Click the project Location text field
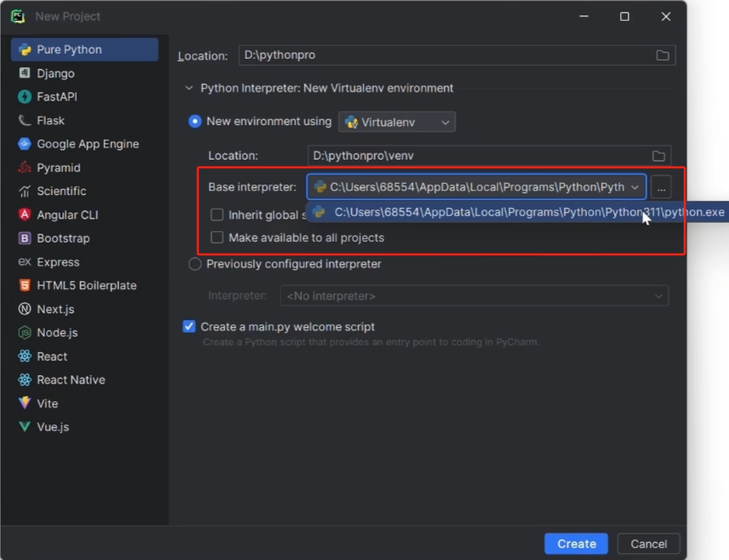The width and height of the screenshot is (729, 560). tap(443, 55)
